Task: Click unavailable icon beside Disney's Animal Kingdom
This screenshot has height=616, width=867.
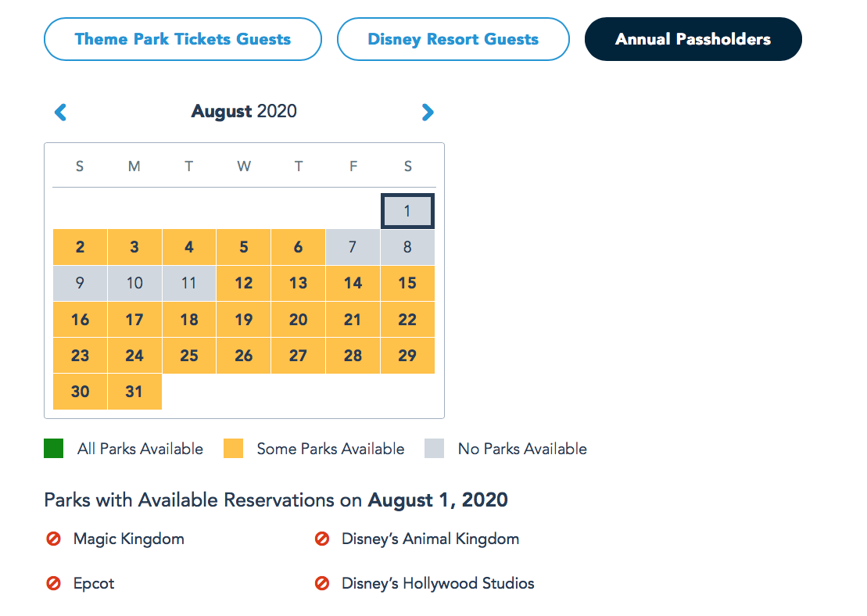Action: [322, 539]
